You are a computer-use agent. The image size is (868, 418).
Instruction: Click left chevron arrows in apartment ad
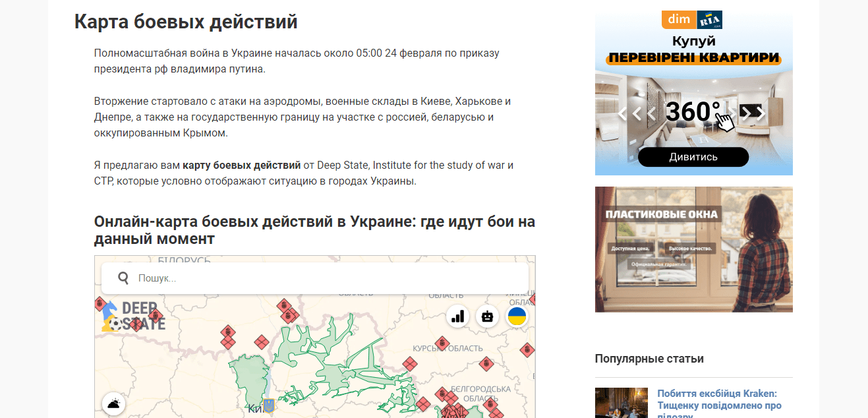click(637, 113)
